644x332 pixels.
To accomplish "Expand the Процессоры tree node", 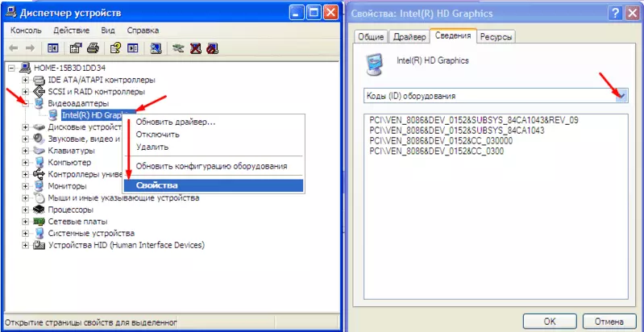I will tap(27, 209).
